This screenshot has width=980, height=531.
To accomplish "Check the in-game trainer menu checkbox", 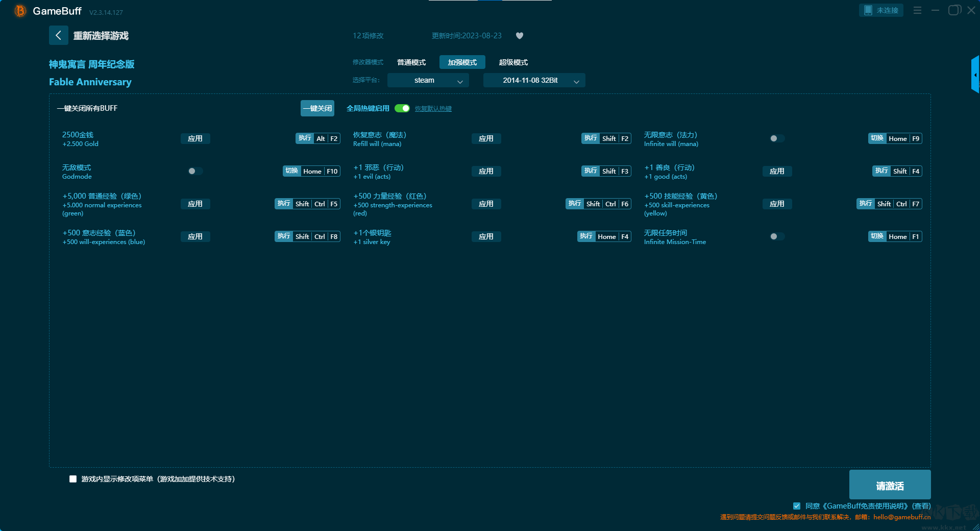I will click(x=73, y=479).
